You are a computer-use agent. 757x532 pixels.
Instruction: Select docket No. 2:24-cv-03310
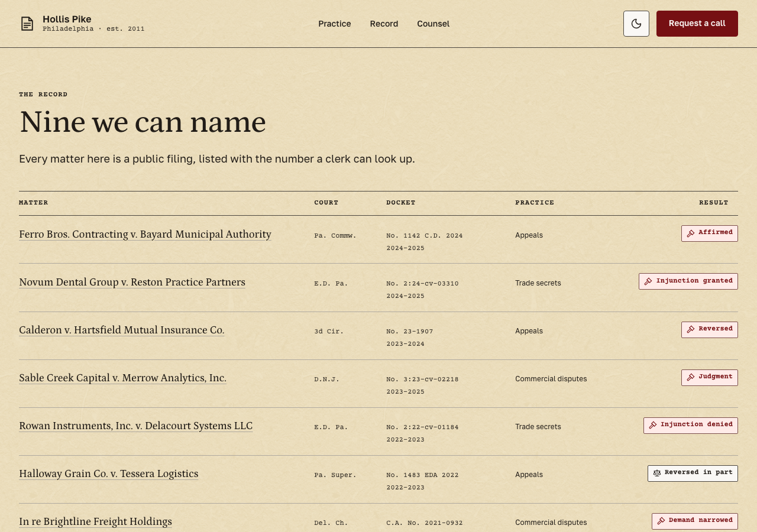point(422,283)
